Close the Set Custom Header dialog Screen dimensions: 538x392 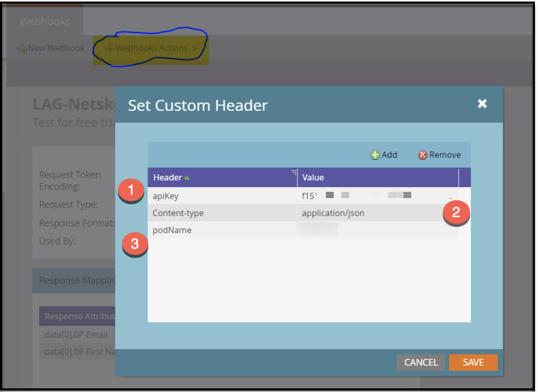tap(482, 104)
